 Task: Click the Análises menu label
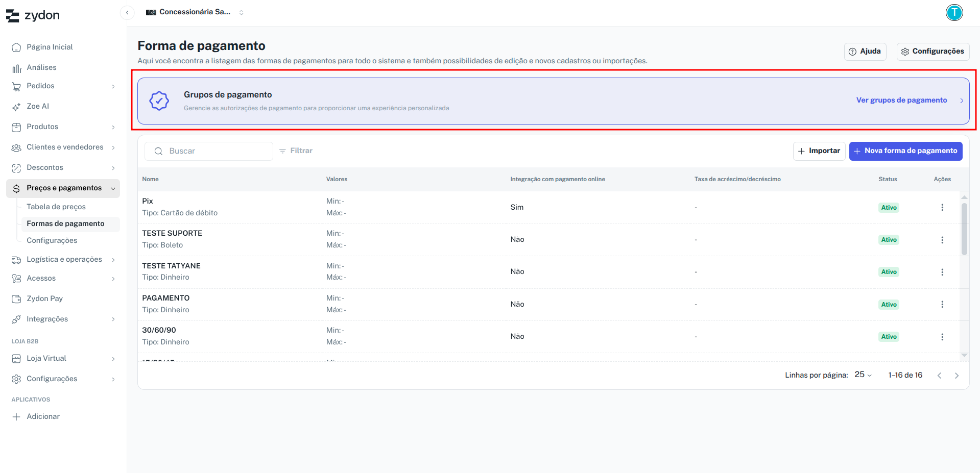tap(42, 67)
